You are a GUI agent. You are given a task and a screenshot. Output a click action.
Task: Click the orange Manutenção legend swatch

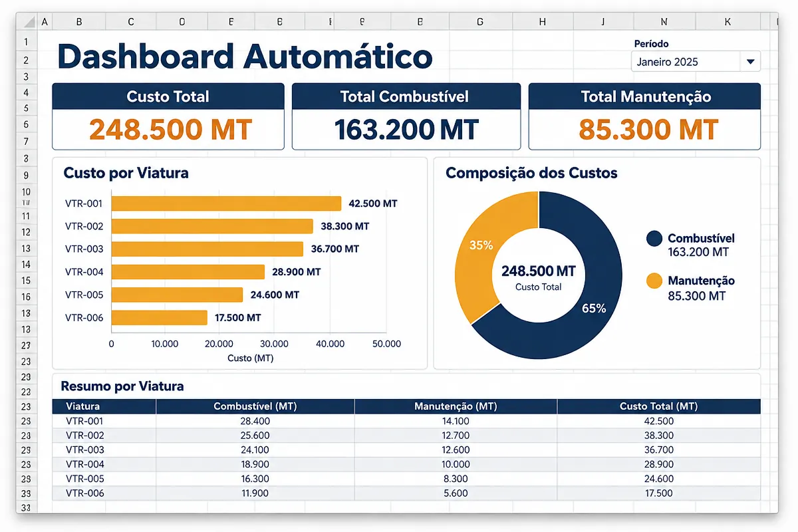(654, 281)
